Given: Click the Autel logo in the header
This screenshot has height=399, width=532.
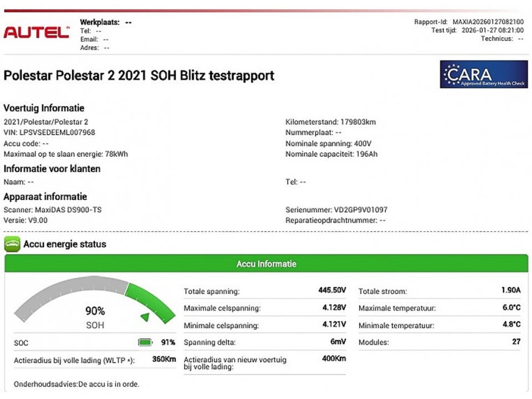Looking at the screenshot, I should [x=37, y=32].
